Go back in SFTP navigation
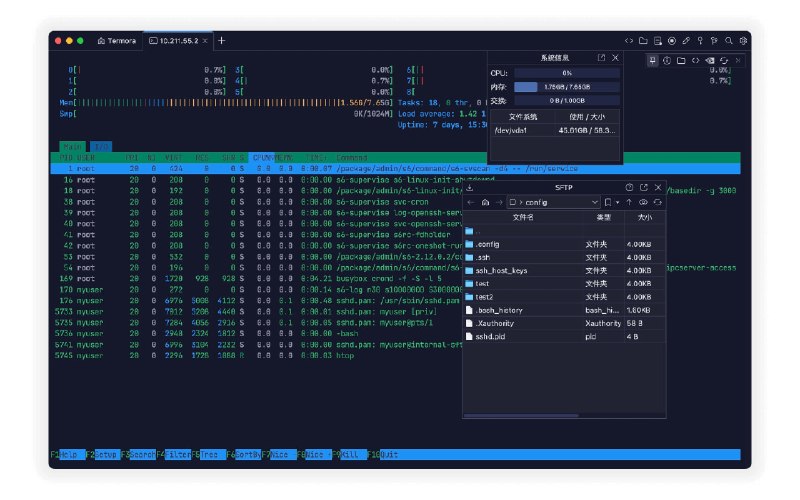 pos(471,203)
